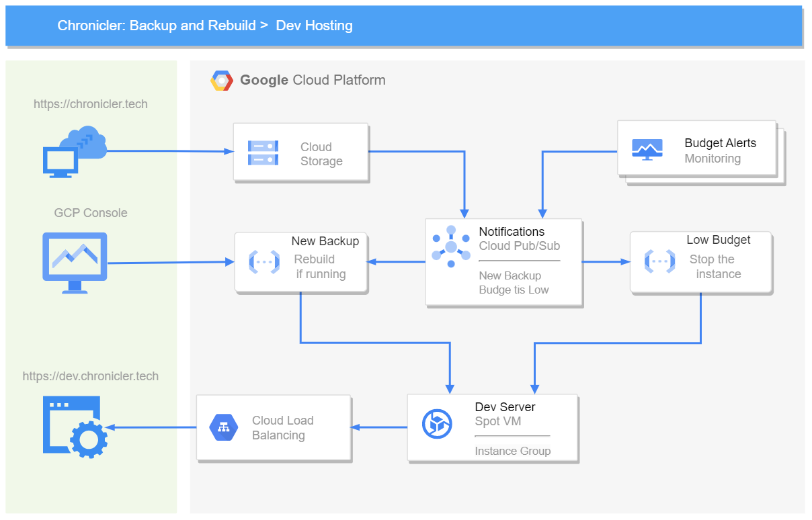The height and width of the screenshot is (520, 812).
Task: Click the dev.chronicler.tech browser gear icon
Action: 75,427
